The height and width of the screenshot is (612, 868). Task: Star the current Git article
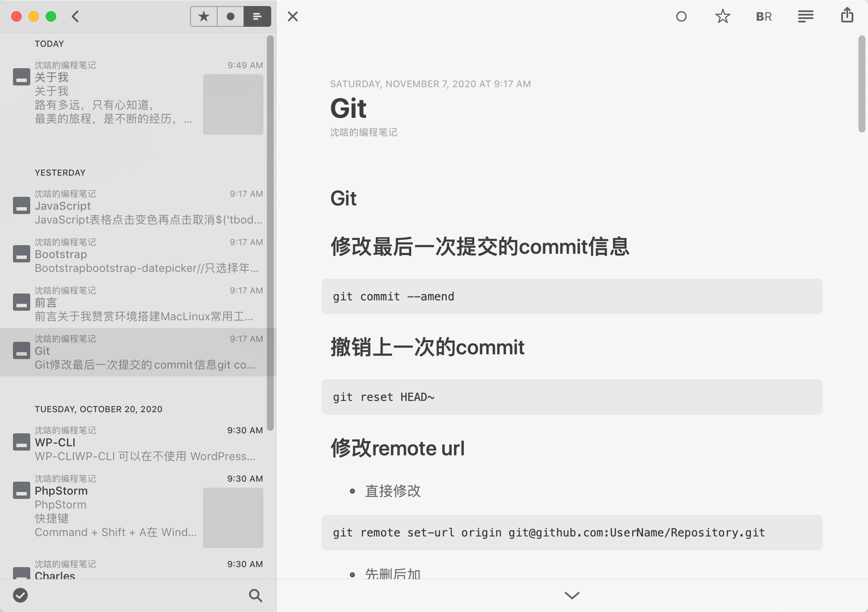tap(722, 16)
